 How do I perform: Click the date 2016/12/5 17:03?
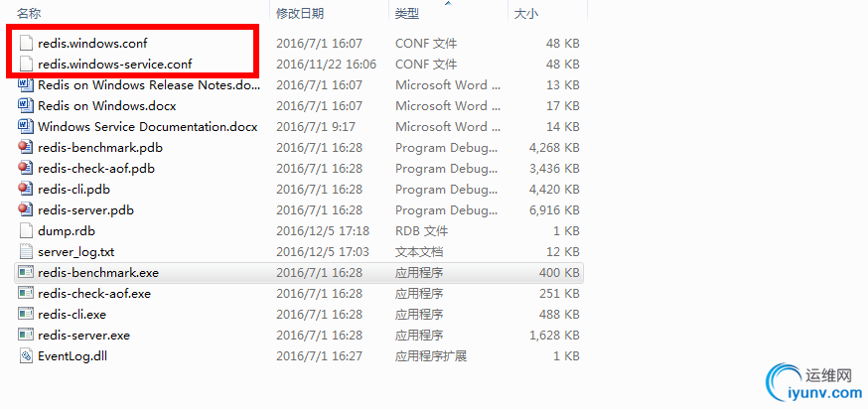point(322,252)
